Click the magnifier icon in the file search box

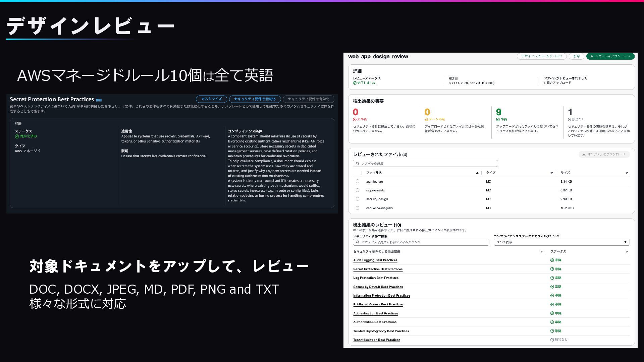(x=358, y=164)
